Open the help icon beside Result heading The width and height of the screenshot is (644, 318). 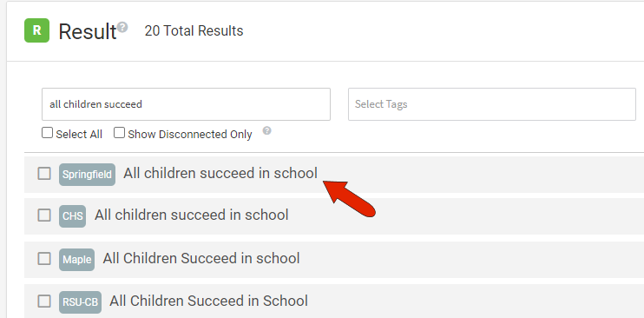[122, 27]
